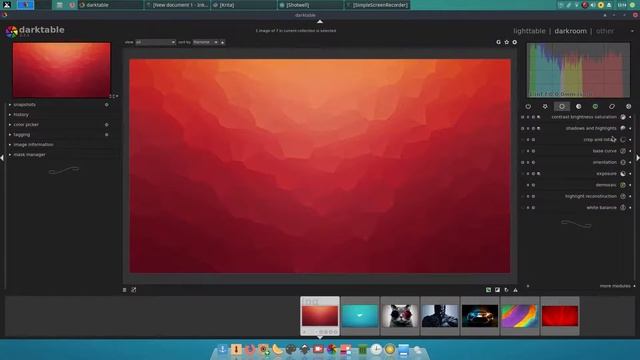
Task: Toggle exposure module on/off
Action: [x=623, y=174]
